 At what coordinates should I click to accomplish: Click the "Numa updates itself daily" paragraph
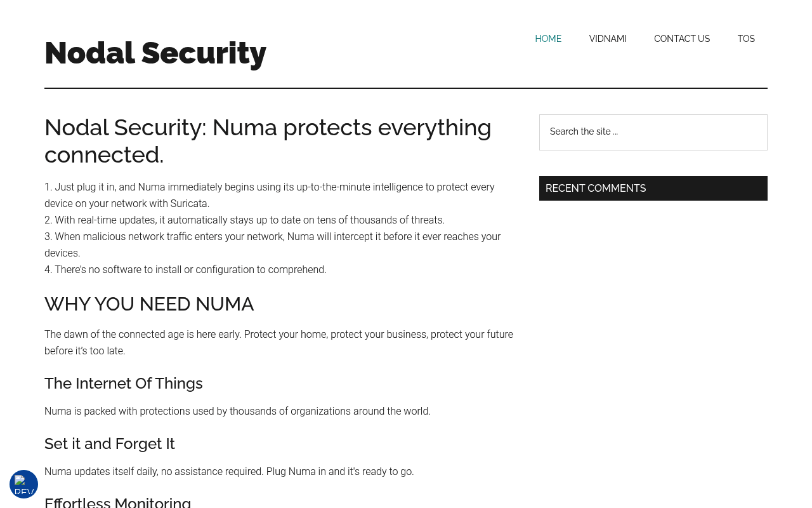click(x=229, y=471)
